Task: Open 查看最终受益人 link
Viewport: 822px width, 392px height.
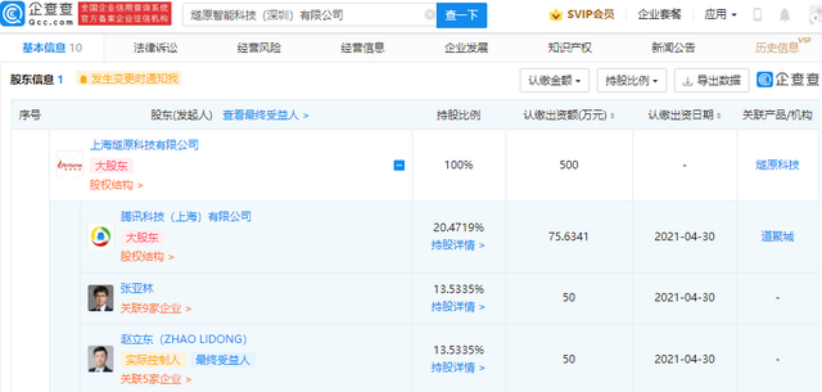Action: (266, 115)
